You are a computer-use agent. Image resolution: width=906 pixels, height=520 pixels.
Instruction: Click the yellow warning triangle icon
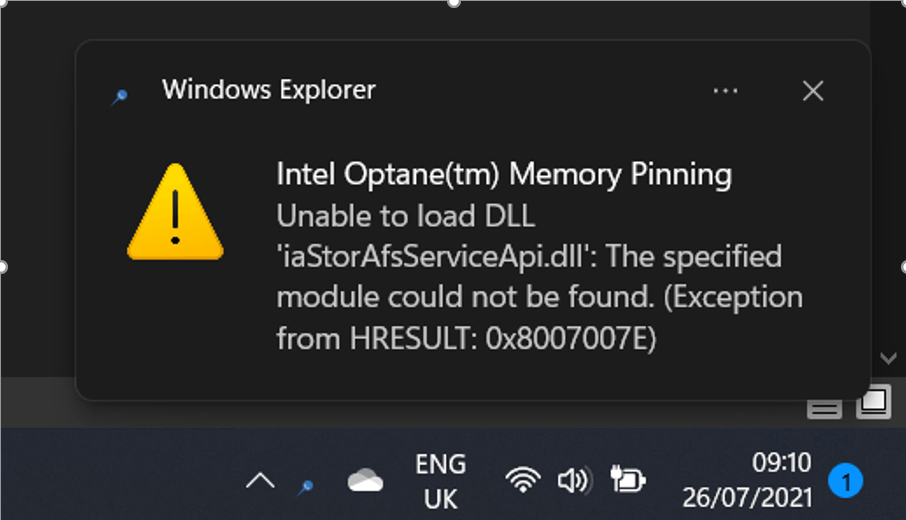(174, 213)
